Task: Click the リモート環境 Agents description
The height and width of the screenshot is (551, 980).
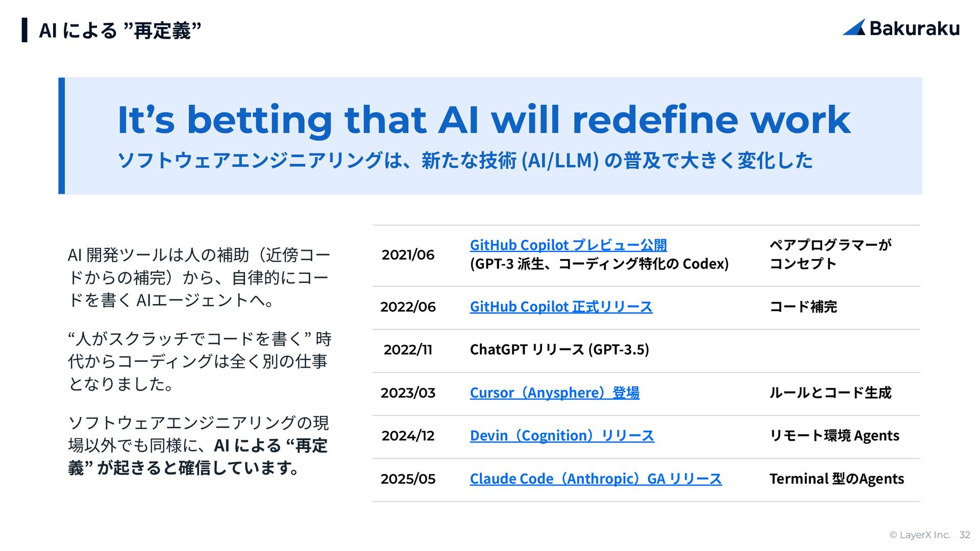Action: click(834, 436)
